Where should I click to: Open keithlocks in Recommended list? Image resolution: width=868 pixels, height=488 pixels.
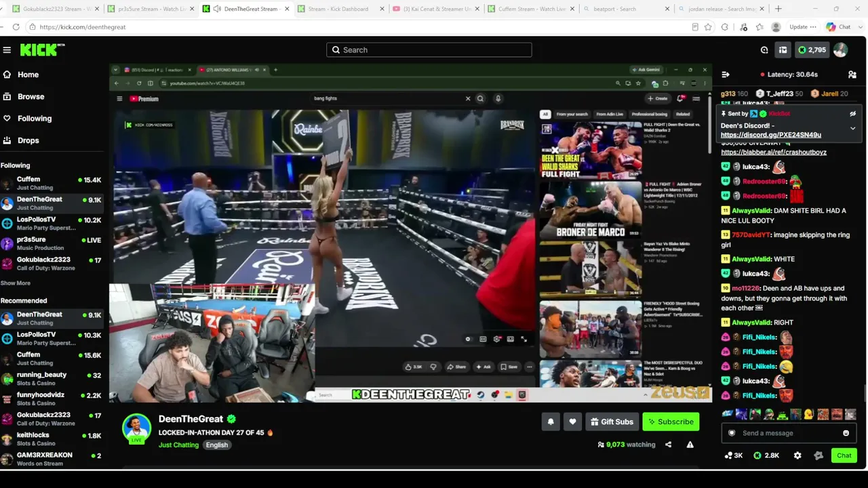53,439
